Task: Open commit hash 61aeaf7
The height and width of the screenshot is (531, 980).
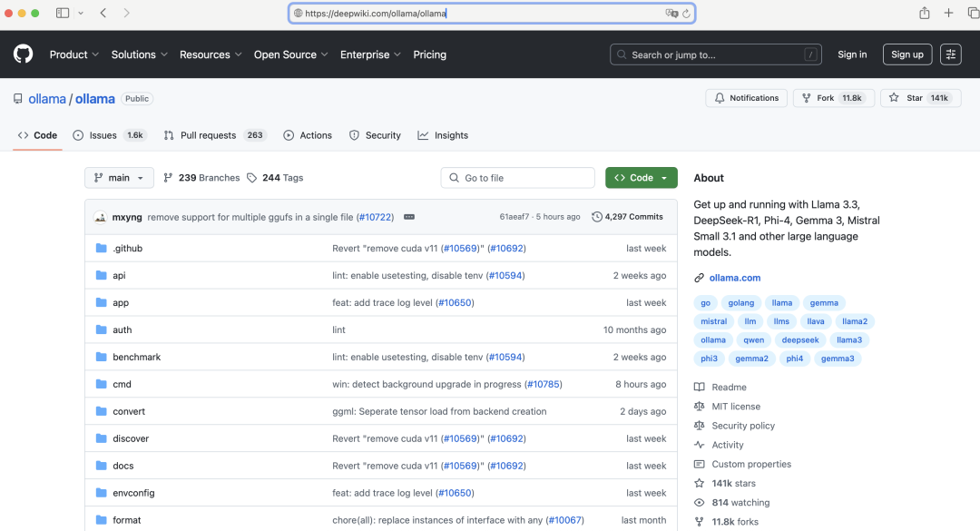Action: point(514,217)
